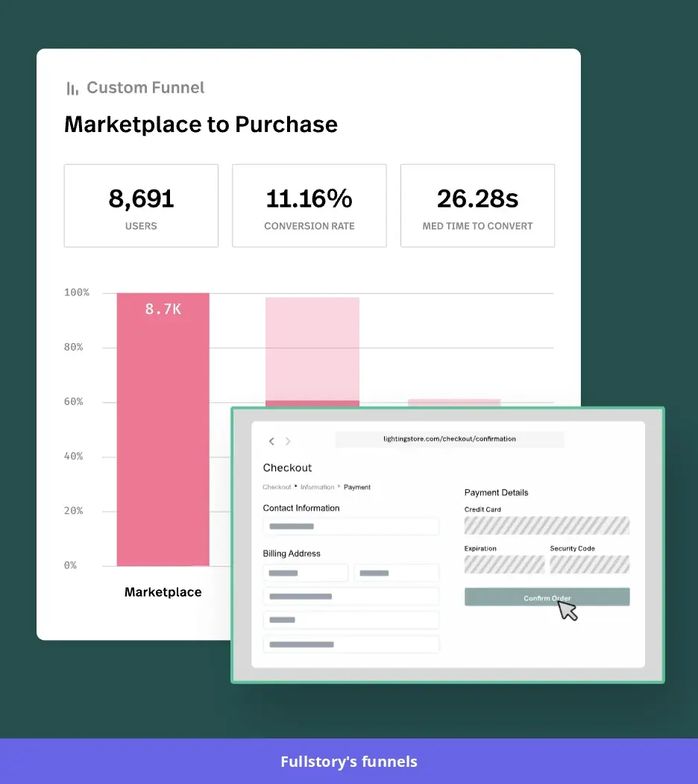Click the 60% y-axis label
Viewport: 698px width, 784px height.
click(x=74, y=401)
